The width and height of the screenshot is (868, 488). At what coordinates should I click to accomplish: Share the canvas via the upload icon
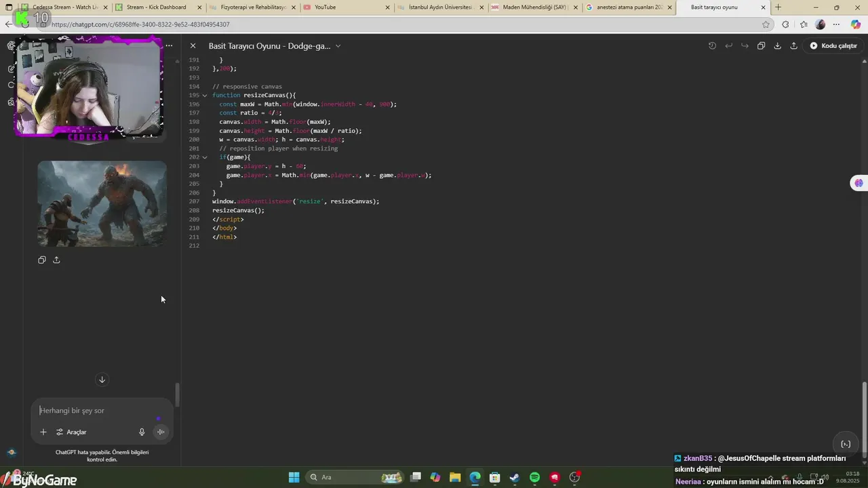[793, 46]
